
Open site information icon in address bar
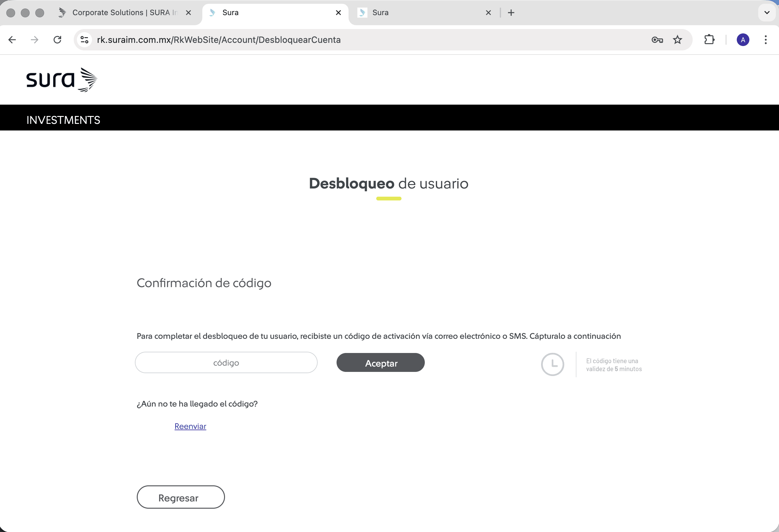pyautogui.click(x=84, y=40)
